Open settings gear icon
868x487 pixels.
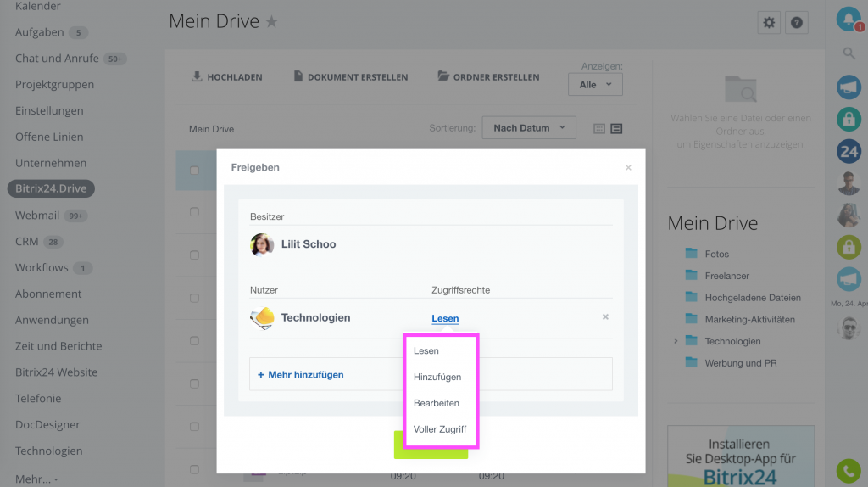[x=769, y=23]
